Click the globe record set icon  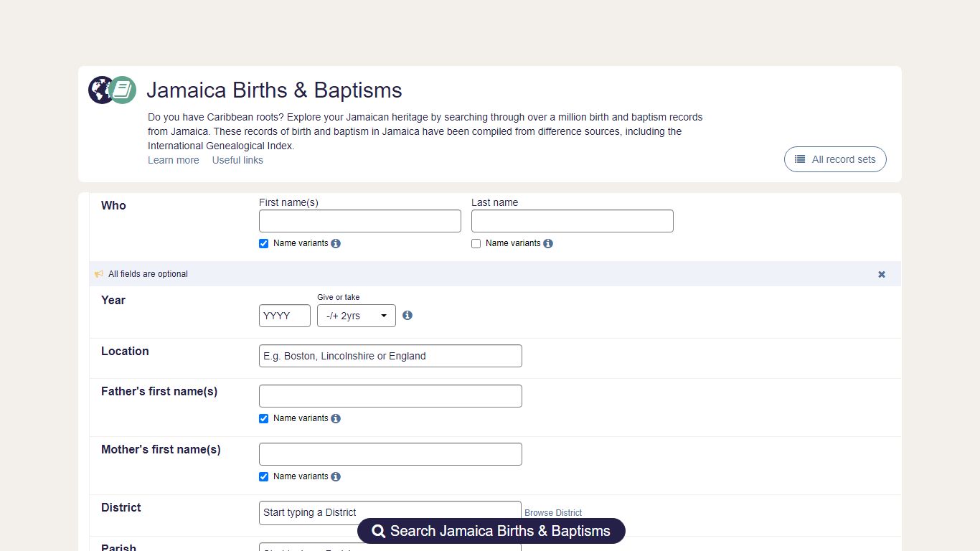pos(100,90)
